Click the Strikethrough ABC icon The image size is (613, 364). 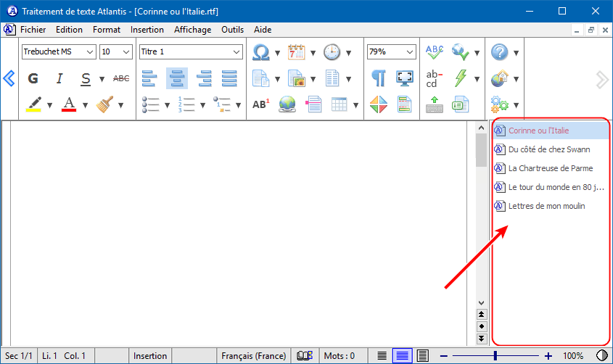(121, 78)
